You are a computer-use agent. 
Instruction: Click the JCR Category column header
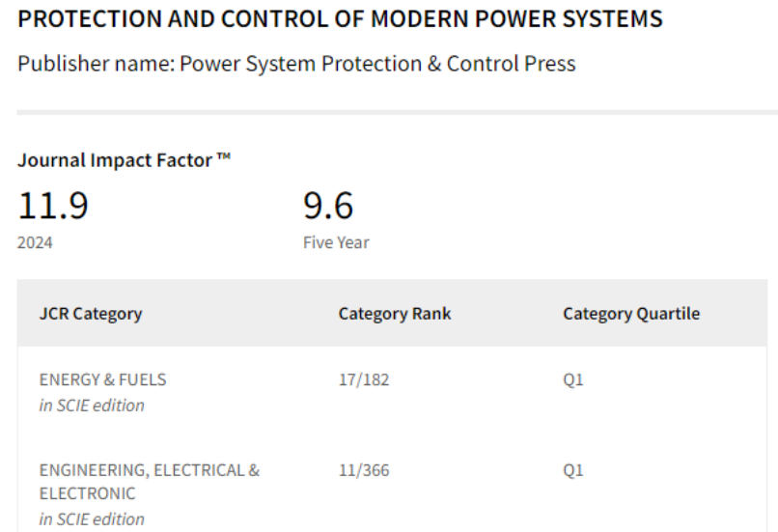coord(91,314)
